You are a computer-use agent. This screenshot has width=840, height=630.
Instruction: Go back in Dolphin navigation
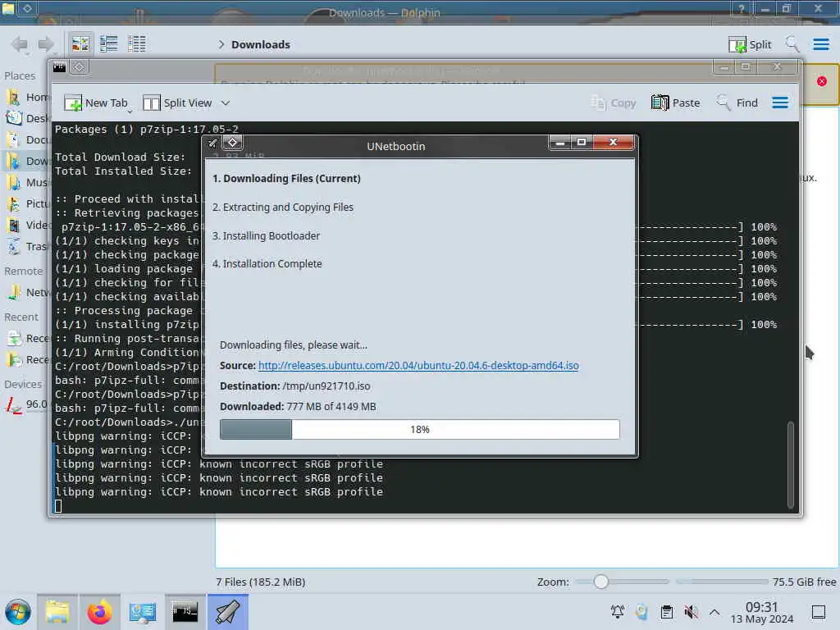pos(20,44)
